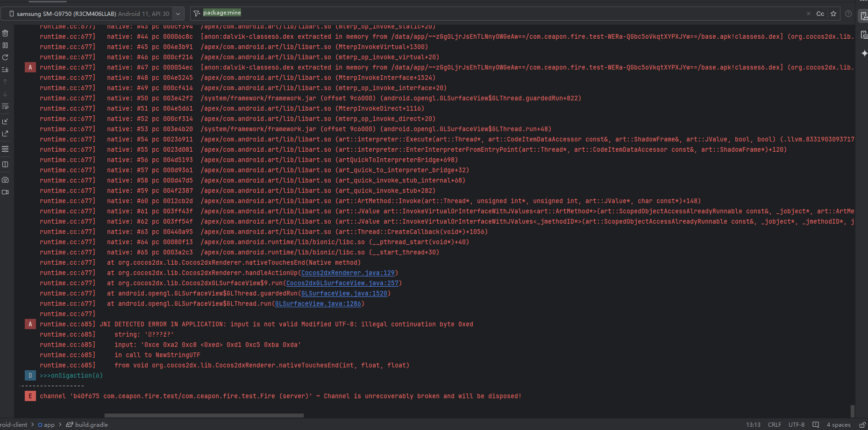This screenshot has height=430, width=868.
Task: Take a device screenshot with the camera icon
Action: coord(5,180)
